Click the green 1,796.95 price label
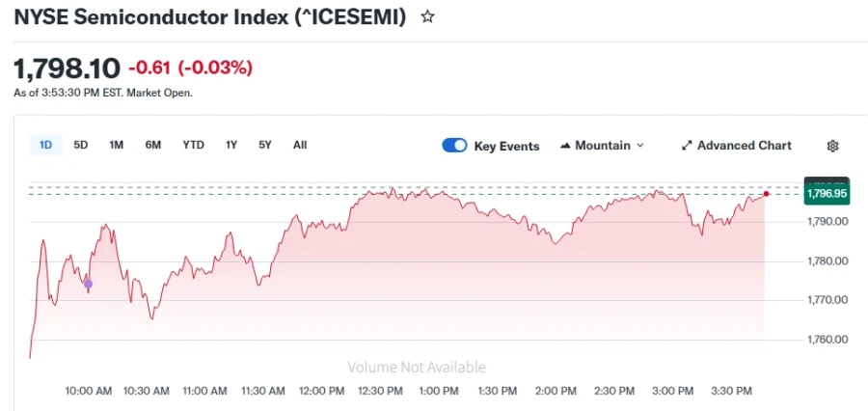This screenshot has height=411, width=868. click(826, 194)
